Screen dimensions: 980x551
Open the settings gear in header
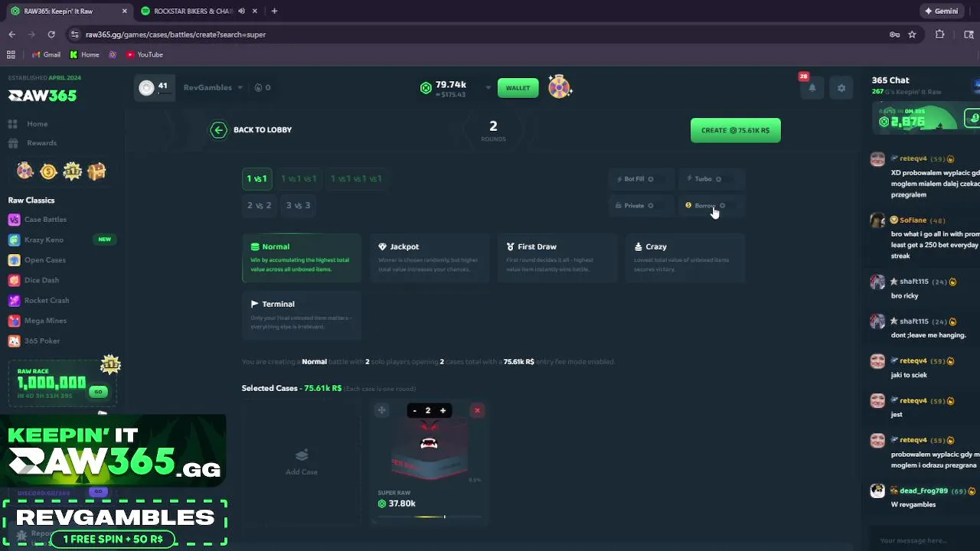pyautogui.click(x=841, y=88)
